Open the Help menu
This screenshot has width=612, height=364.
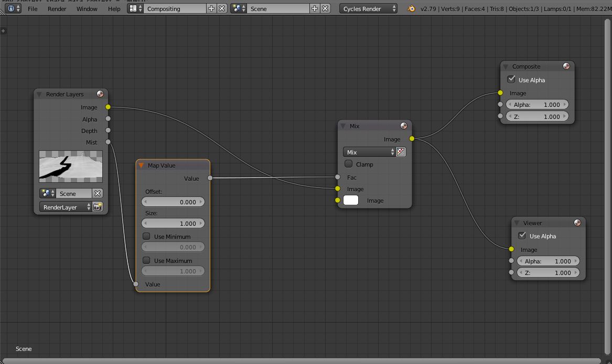pos(114,8)
